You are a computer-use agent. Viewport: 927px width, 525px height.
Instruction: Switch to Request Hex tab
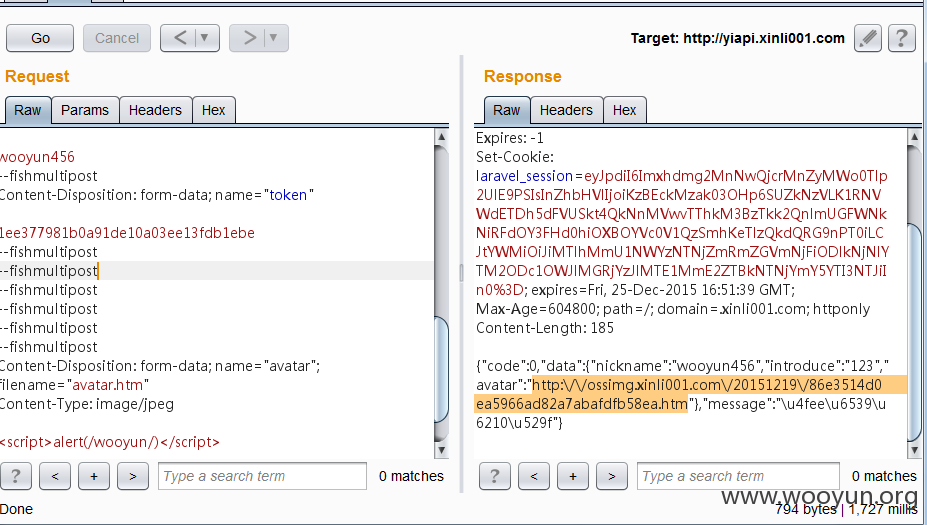pos(213,110)
